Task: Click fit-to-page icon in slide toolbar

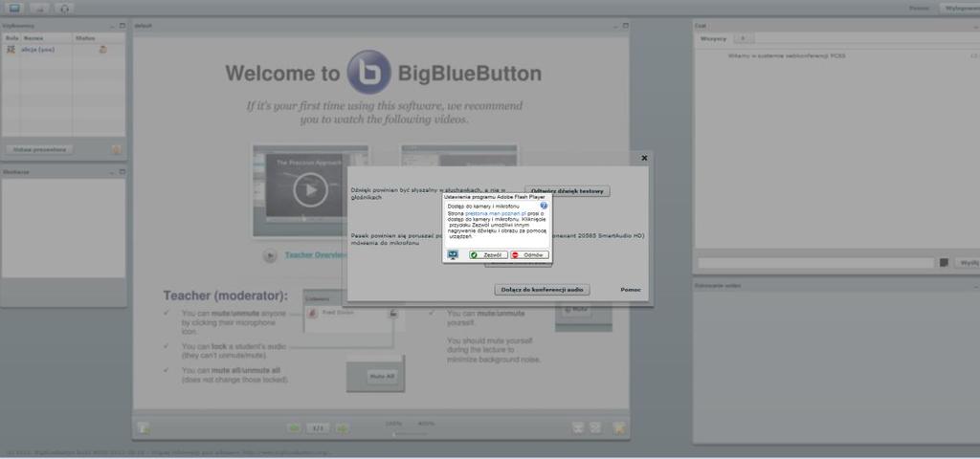Action: [x=595, y=427]
